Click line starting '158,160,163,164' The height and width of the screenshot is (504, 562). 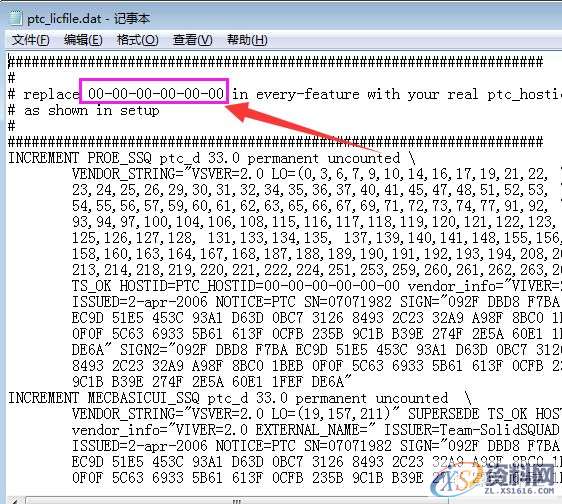click(316, 254)
